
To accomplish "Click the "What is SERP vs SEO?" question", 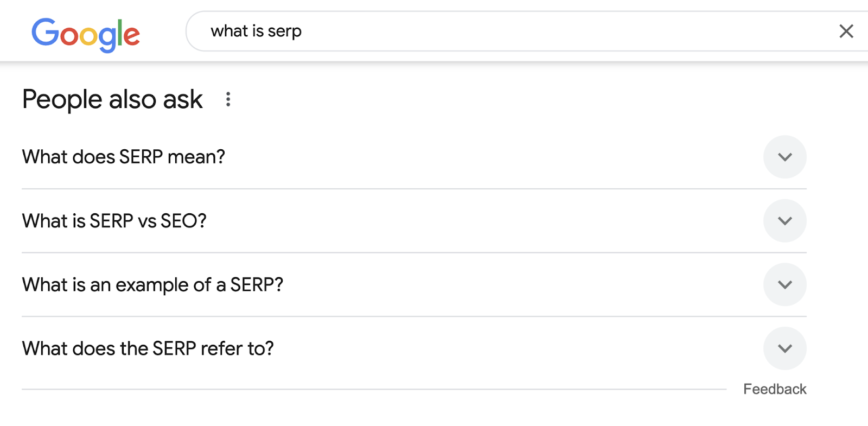I will [x=114, y=221].
